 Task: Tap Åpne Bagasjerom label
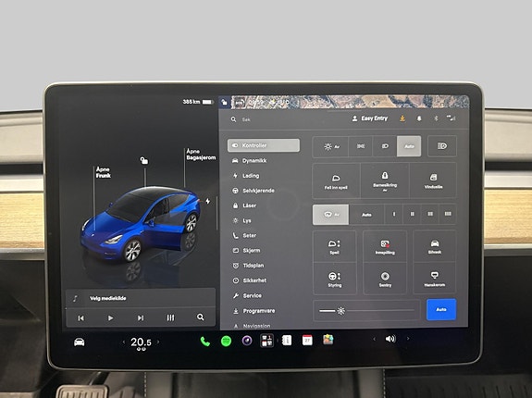point(201,155)
